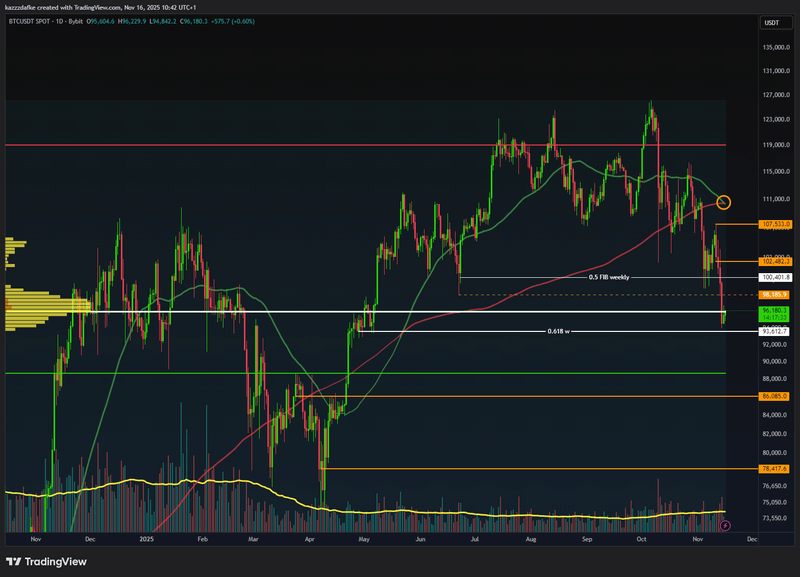Select the 78,417.6 orange price label
The image size is (800, 577).
(774, 468)
